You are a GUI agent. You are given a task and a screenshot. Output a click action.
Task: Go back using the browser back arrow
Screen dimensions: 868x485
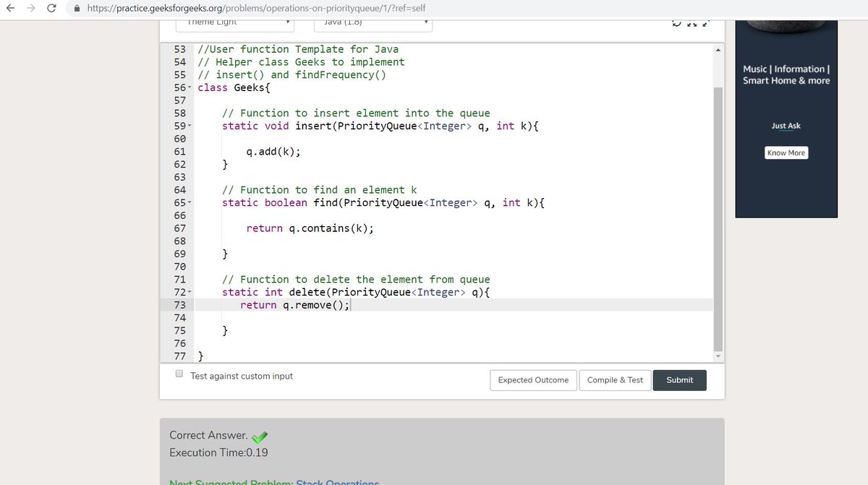[9, 9]
